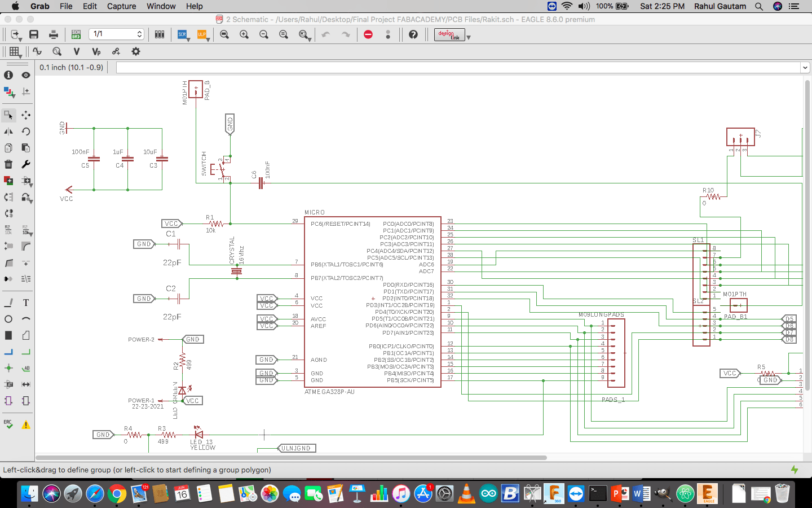The width and height of the screenshot is (812, 508).
Task: Select the green Net tool
Action: coord(26,352)
